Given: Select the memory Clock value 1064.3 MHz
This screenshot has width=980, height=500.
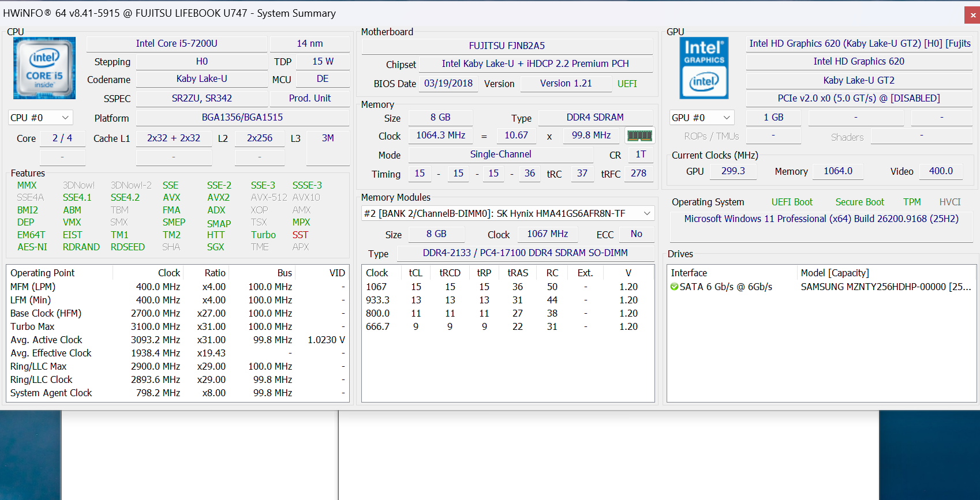Looking at the screenshot, I should [441, 135].
